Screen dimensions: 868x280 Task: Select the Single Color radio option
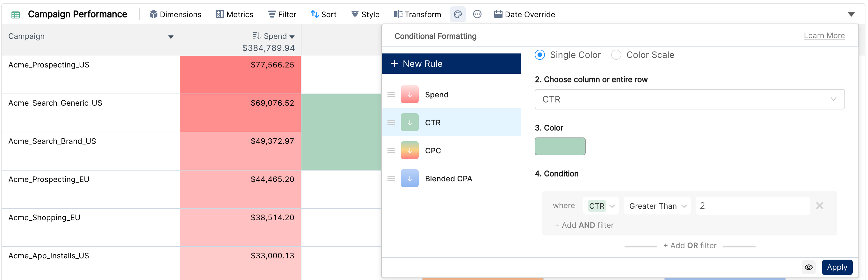tap(540, 55)
